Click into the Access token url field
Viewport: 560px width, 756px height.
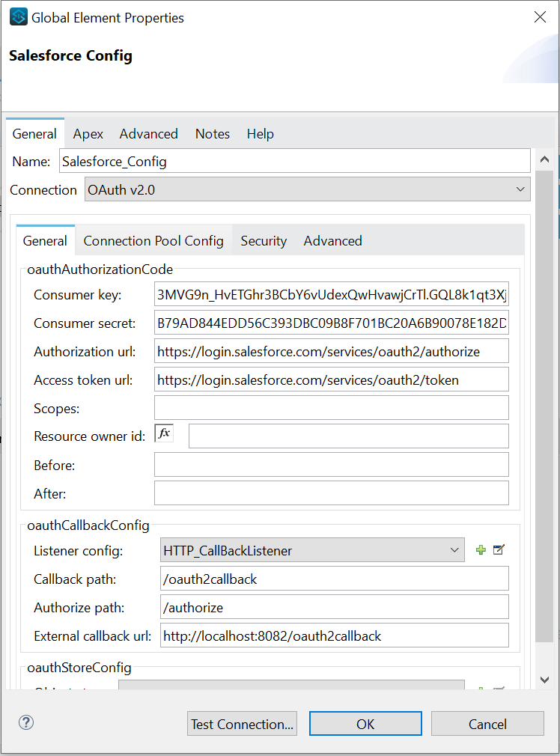[332, 380]
